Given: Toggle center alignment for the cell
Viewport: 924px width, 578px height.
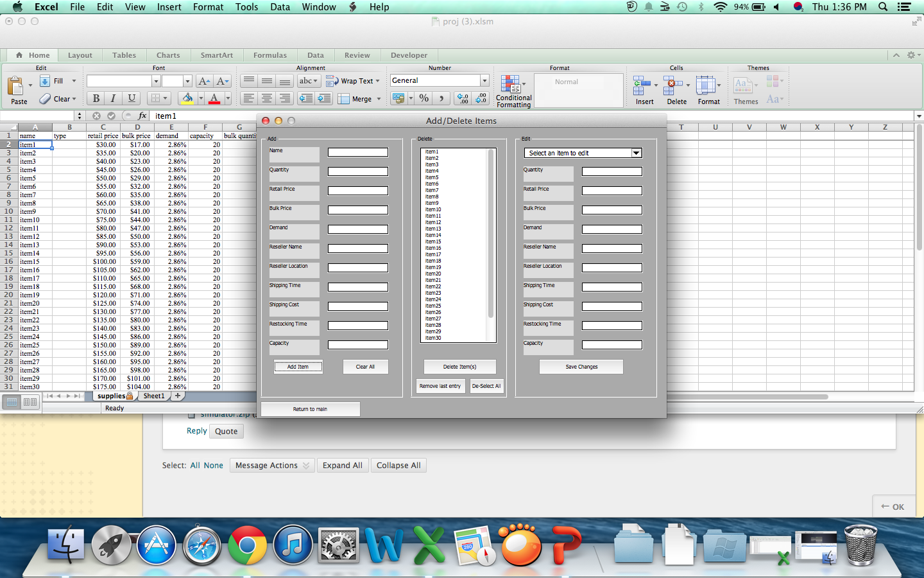Looking at the screenshot, I should click(x=266, y=98).
